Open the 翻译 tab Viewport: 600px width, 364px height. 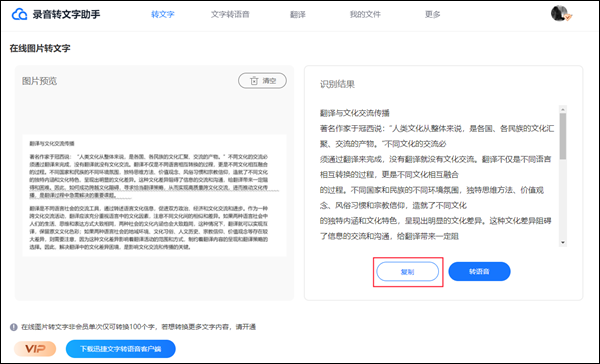298,15
